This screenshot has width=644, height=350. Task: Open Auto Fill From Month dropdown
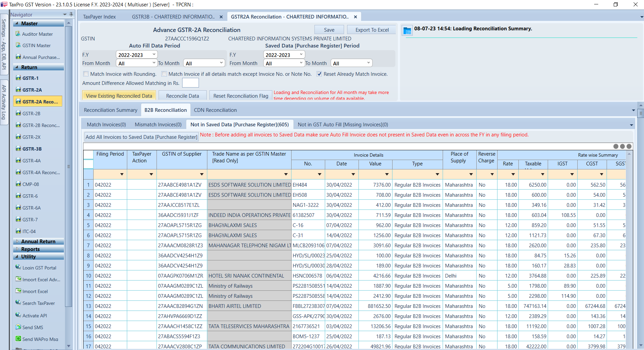tap(137, 63)
